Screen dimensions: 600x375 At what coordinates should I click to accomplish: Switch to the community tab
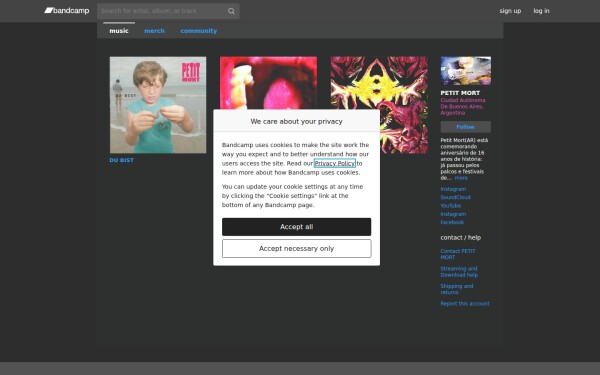199,31
